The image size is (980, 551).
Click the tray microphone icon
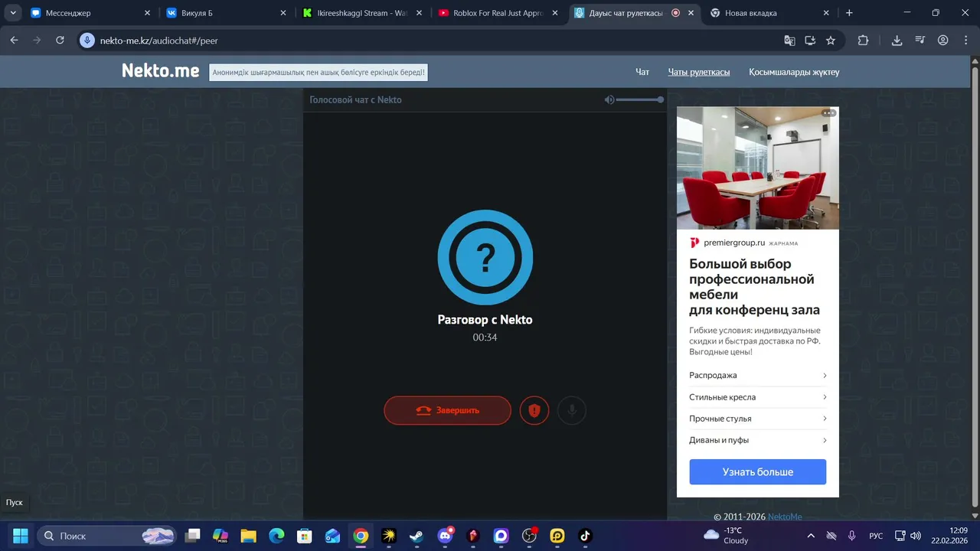coord(852,536)
